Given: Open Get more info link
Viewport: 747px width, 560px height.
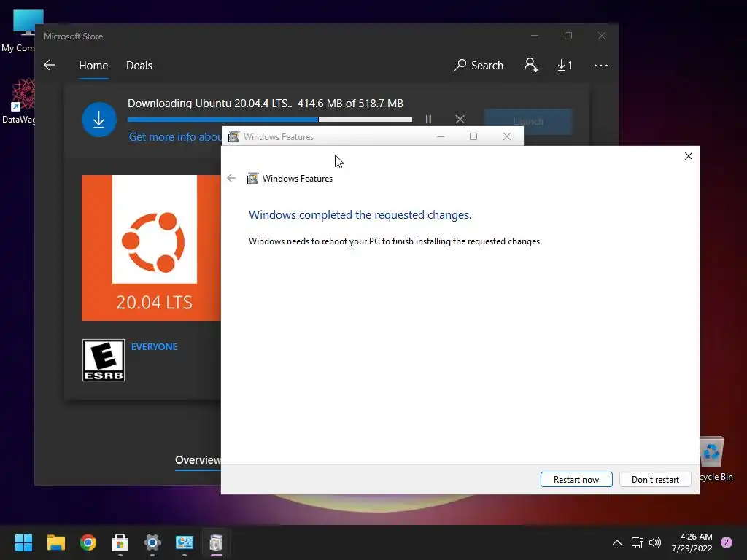Looking at the screenshot, I should [175, 136].
